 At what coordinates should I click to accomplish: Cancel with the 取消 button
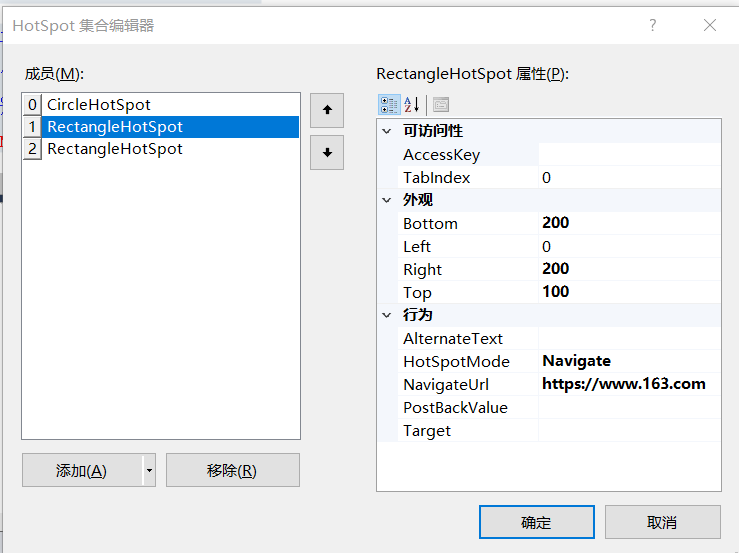(662, 522)
